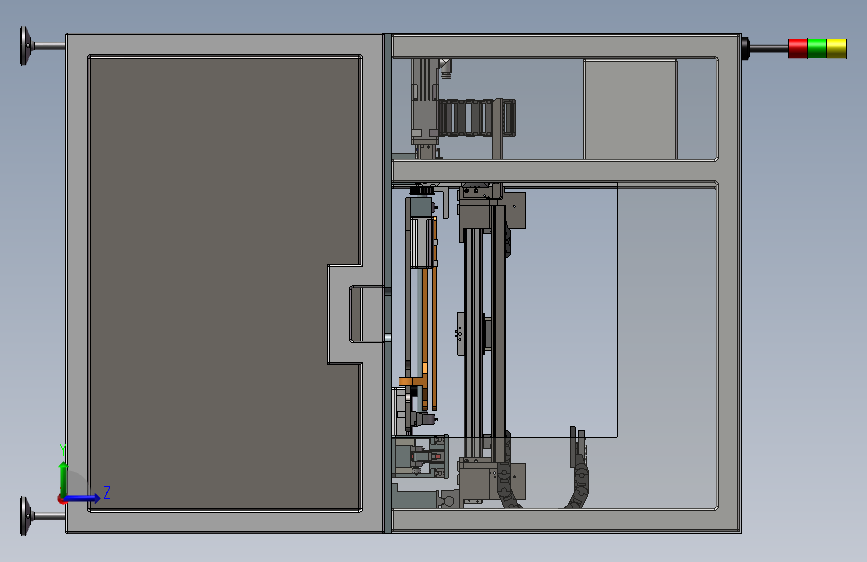Image resolution: width=867 pixels, height=562 pixels.
Task: Select the black mounting base of the signal tower
Action: (x=745, y=49)
